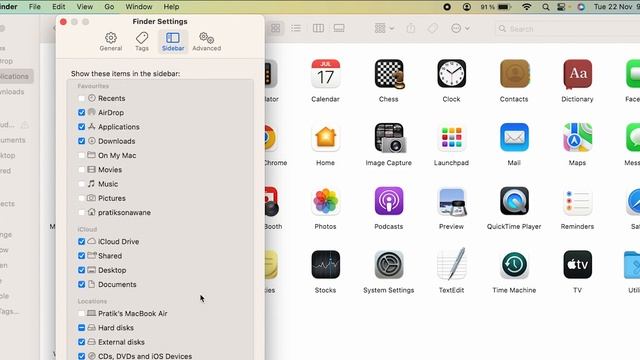Enable the Movies sidebar checkbox
This screenshot has width=640, height=360.
pos(81,170)
